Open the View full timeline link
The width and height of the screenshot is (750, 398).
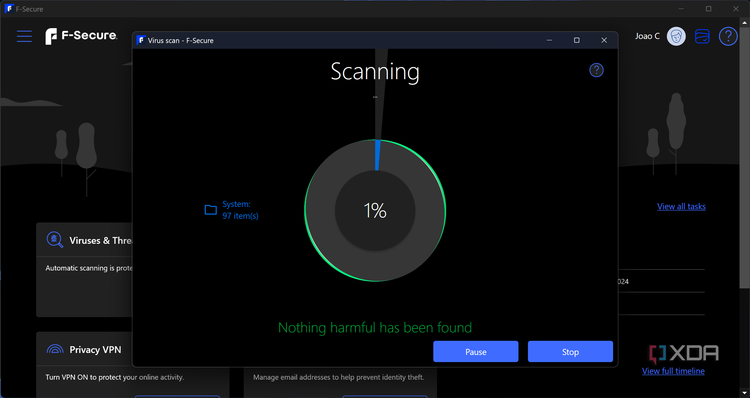[x=673, y=371]
